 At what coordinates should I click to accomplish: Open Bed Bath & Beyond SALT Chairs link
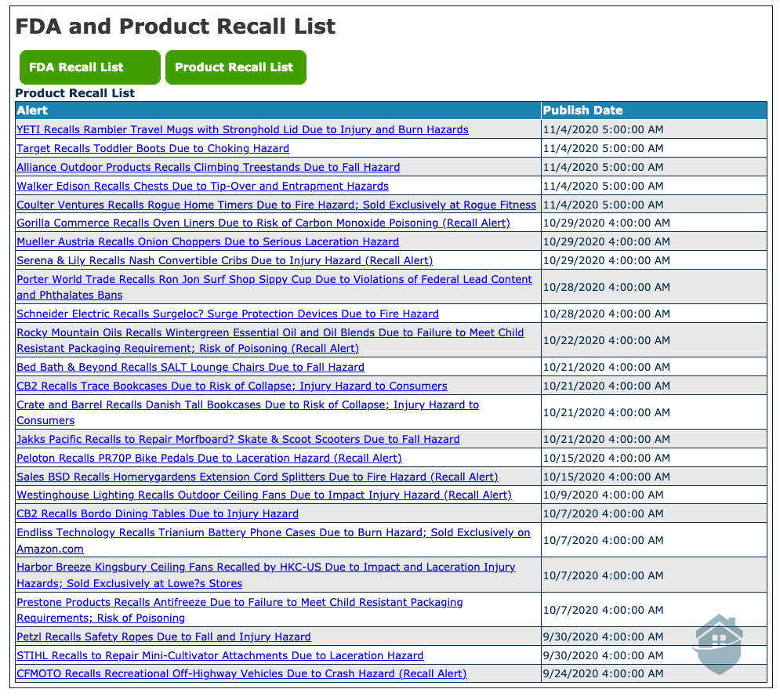(190, 367)
